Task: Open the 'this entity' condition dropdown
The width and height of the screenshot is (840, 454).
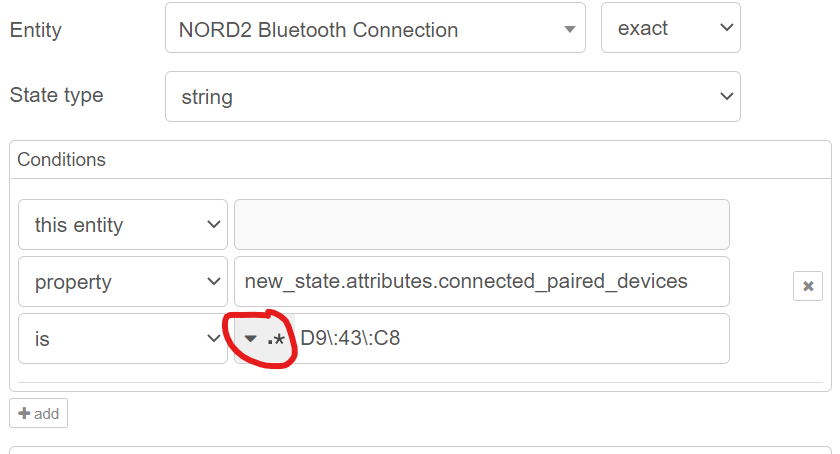Action: click(123, 225)
